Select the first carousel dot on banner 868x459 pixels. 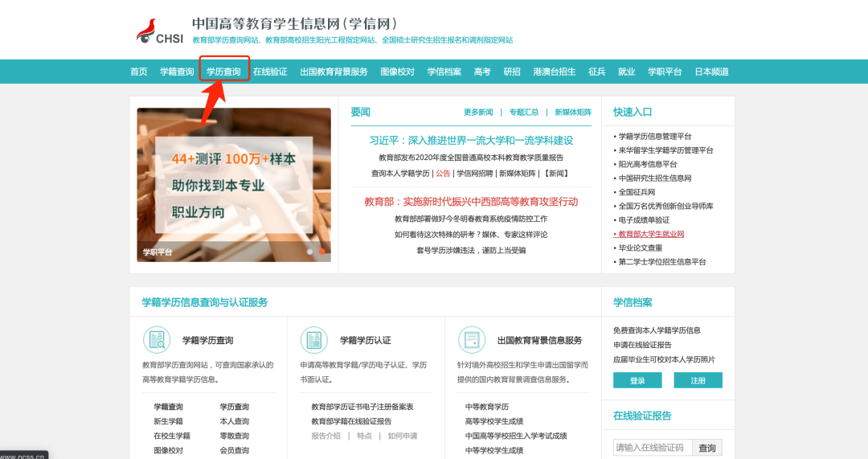(x=310, y=252)
